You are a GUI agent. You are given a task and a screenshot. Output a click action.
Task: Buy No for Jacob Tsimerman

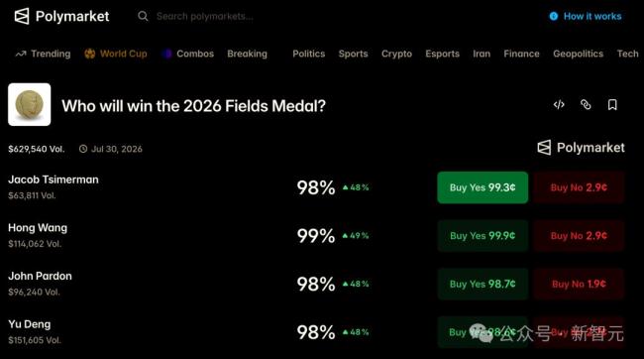pyautogui.click(x=579, y=187)
